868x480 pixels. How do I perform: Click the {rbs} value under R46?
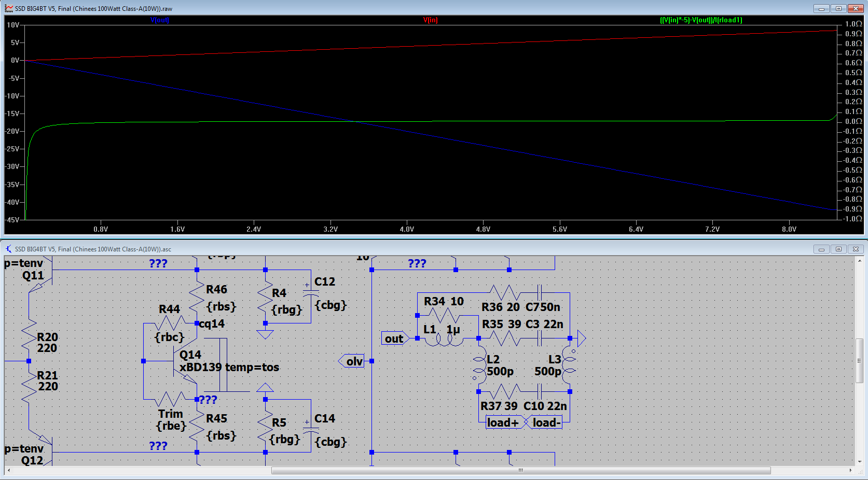click(221, 306)
